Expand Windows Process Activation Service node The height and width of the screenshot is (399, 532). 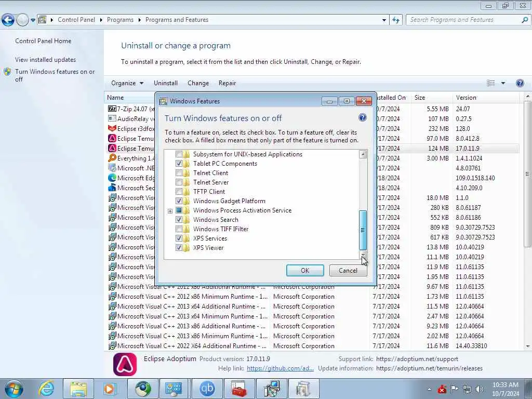170,211
